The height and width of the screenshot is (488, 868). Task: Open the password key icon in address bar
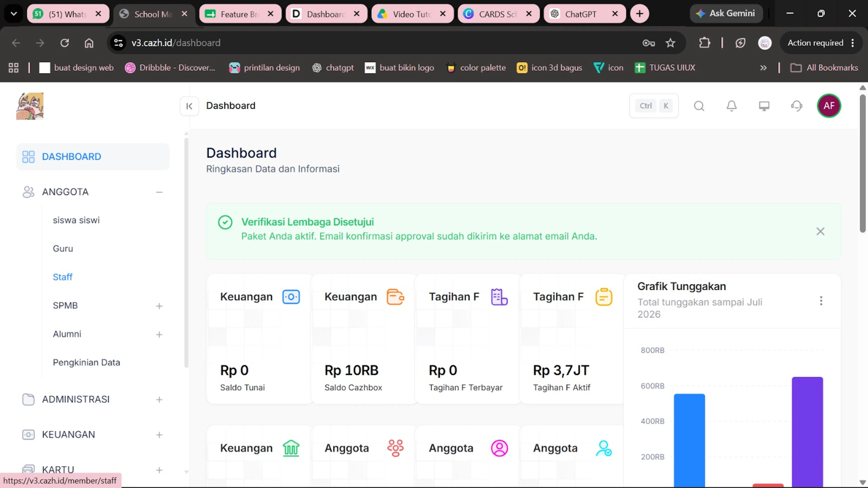point(648,43)
